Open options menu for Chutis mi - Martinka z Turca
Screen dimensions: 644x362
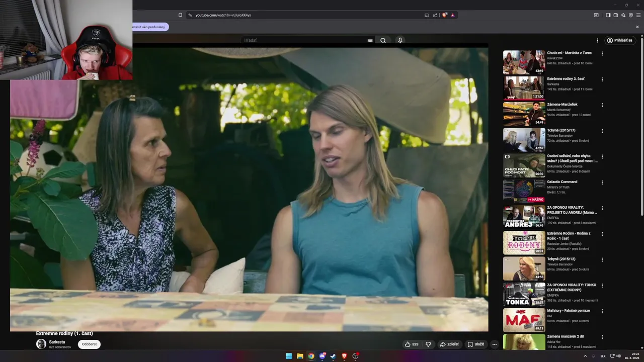(x=602, y=53)
